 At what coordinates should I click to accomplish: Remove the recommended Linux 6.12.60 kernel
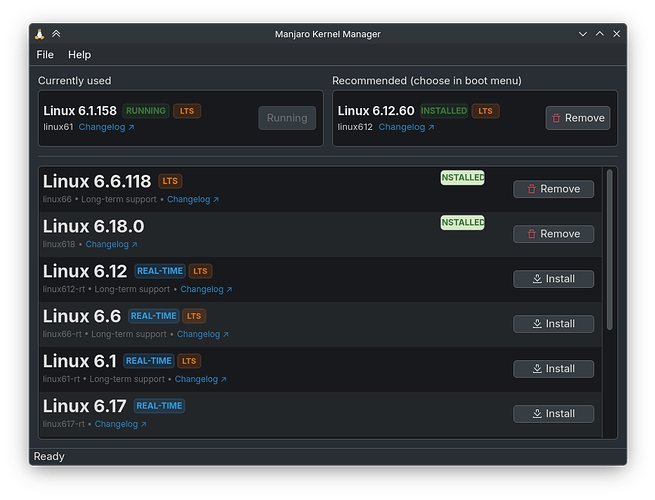(x=577, y=118)
